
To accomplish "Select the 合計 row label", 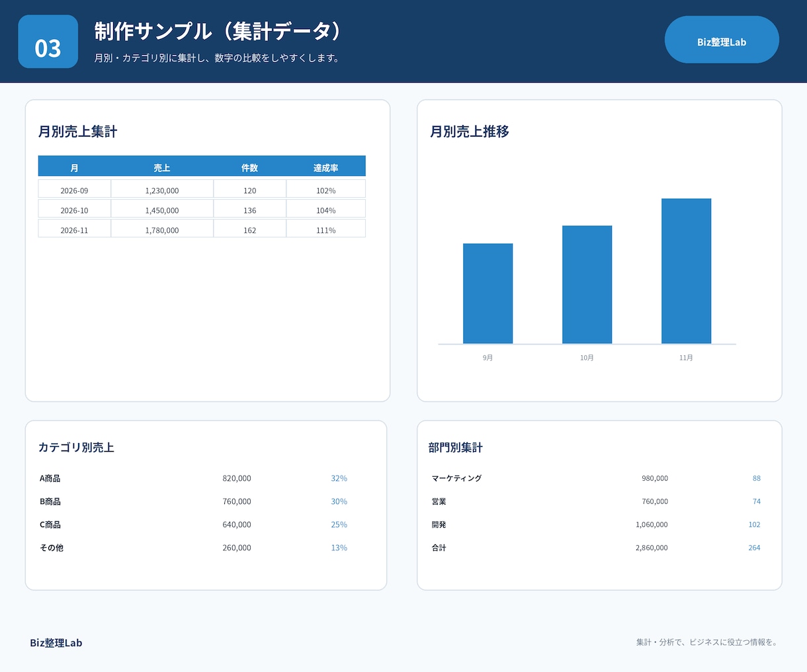I will (439, 548).
